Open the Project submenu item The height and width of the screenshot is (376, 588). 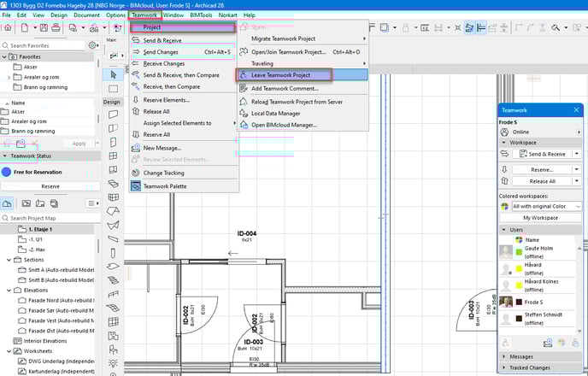pos(184,27)
